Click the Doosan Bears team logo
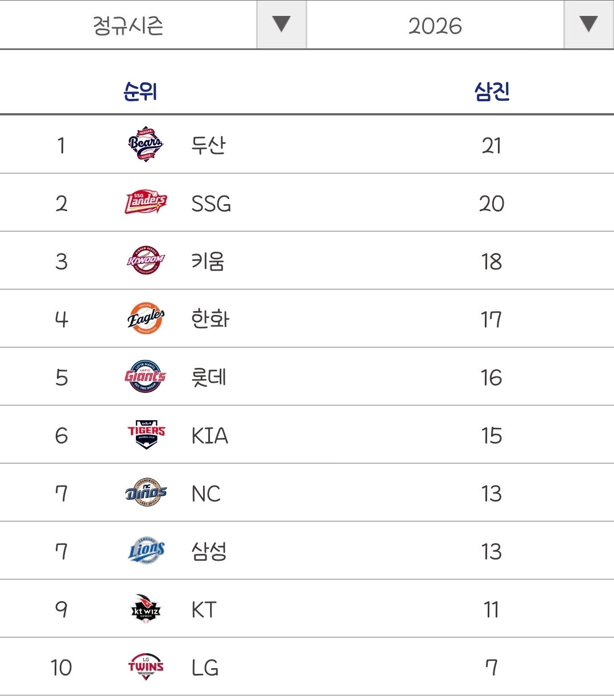This screenshot has height=700, width=614. (146, 144)
